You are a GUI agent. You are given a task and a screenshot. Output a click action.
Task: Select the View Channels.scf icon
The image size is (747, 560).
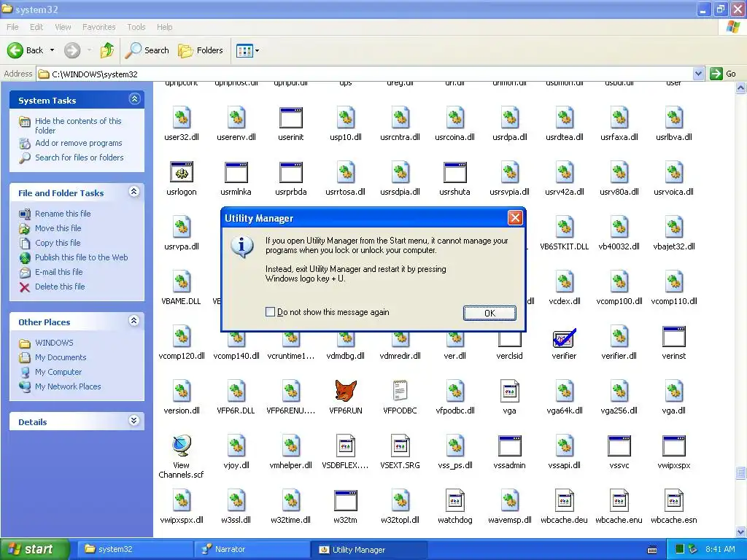point(182,446)
